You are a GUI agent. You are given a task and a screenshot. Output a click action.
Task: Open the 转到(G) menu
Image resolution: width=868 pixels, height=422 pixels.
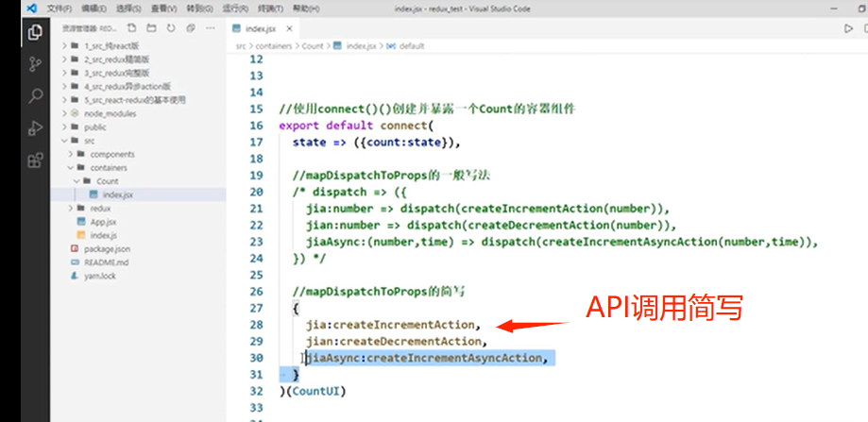(x=200, y=8)
